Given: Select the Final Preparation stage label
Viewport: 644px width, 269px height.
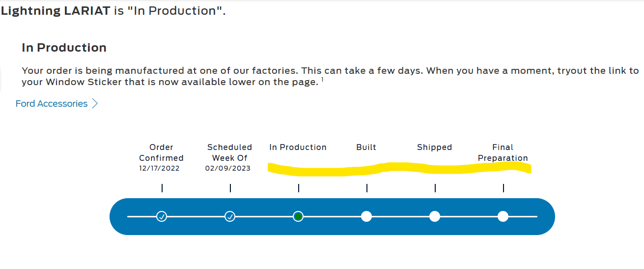Looking at the screenshot, I should [503, 152].
